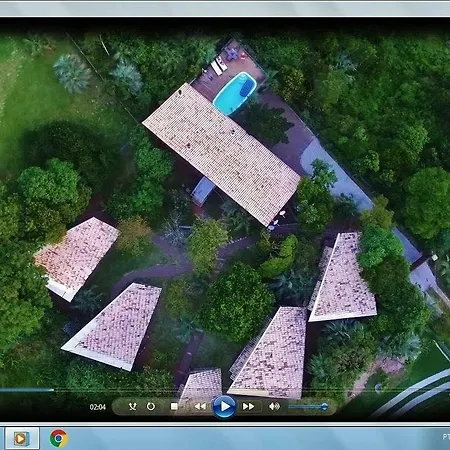Toggle the repeat circular-arrow button
Screen dimensions: 450x450
(x=151, y=406)
